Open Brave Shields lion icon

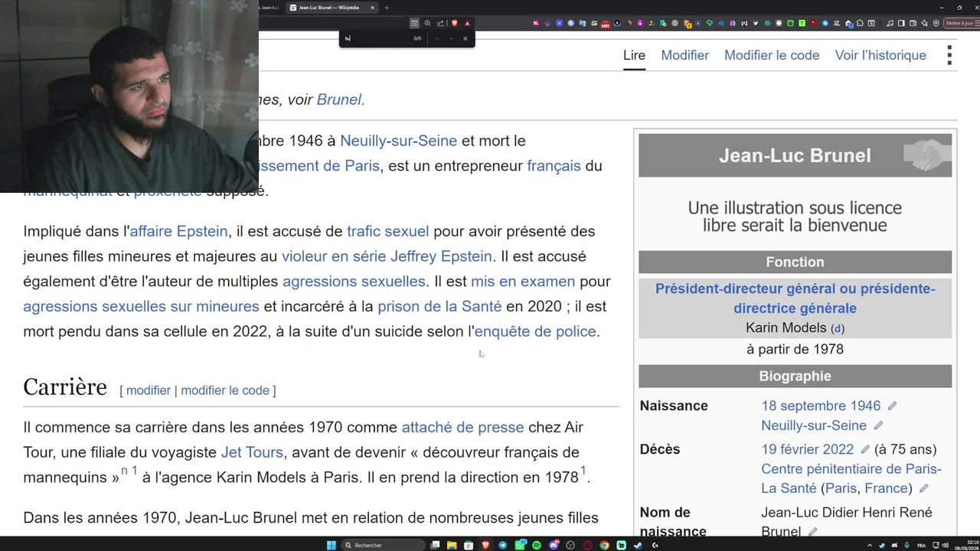point(454,23)
